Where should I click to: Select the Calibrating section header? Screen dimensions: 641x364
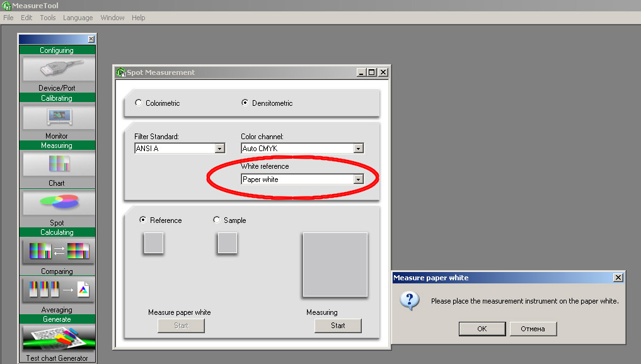[x=57, y=98]
